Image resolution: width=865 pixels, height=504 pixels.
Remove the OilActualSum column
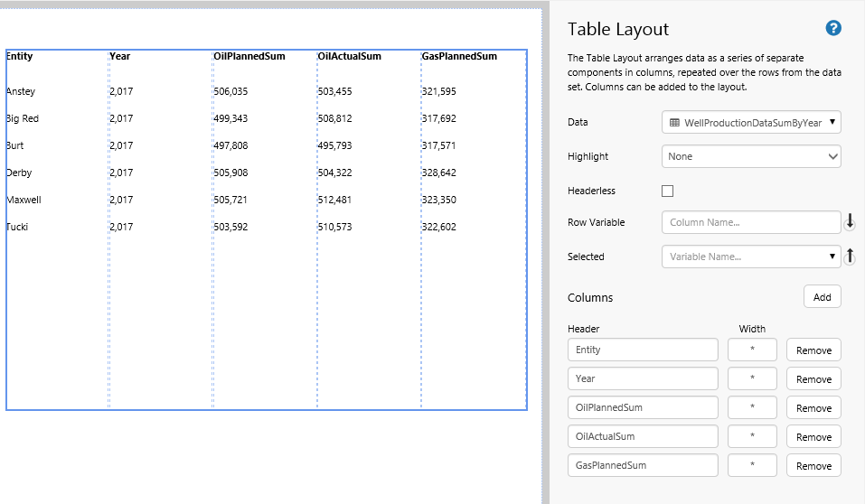tap(813, 437)
